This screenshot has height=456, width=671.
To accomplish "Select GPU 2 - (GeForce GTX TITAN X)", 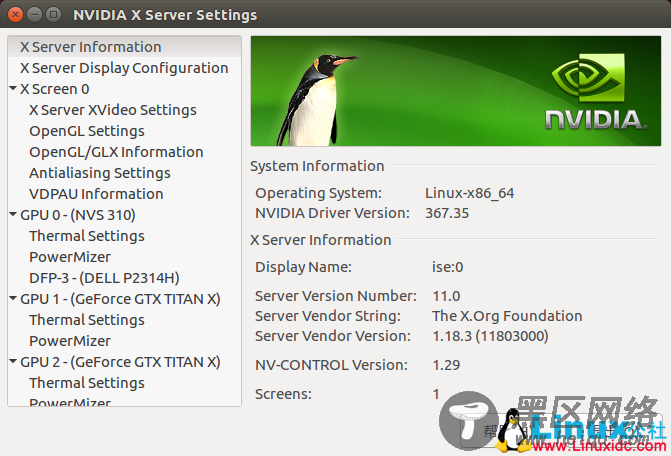I will click(x=120, y=362).
